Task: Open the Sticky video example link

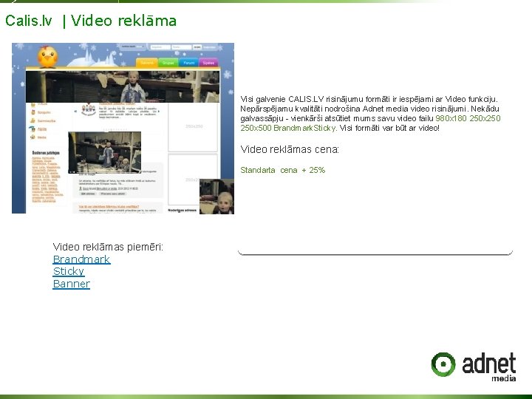Action: coord(69,271)
